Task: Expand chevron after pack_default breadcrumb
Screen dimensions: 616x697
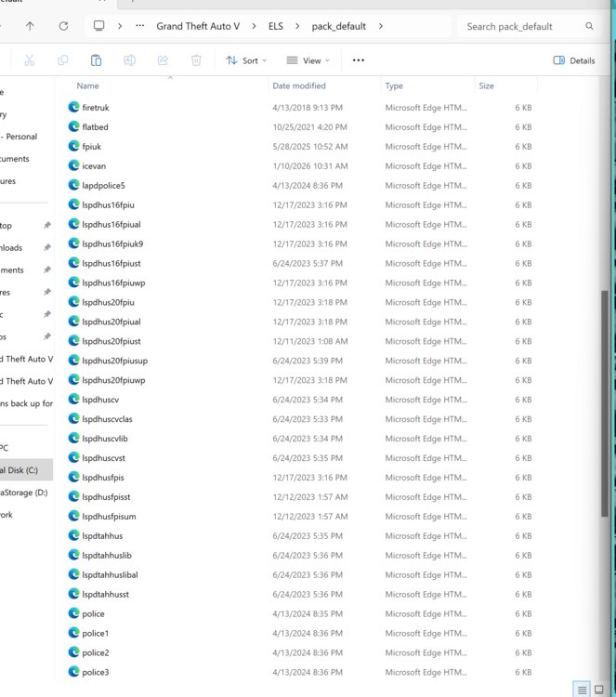Action: coord(381,26)
